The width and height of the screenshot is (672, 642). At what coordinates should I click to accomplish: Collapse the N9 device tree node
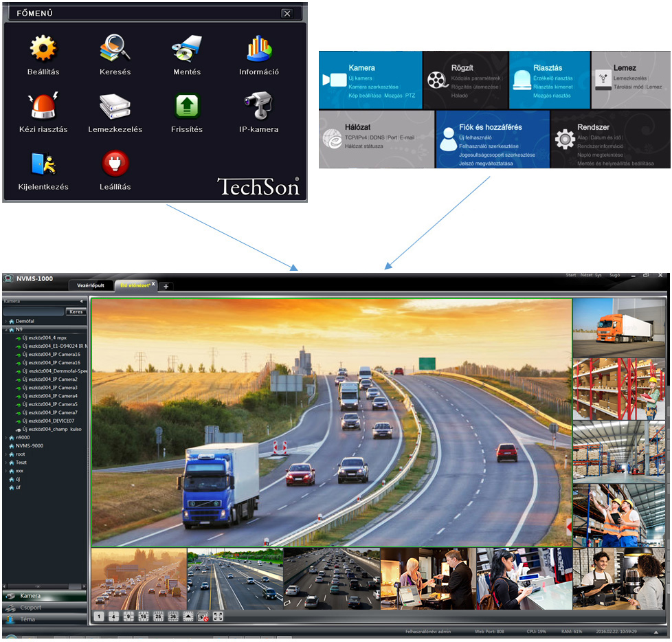5,330
